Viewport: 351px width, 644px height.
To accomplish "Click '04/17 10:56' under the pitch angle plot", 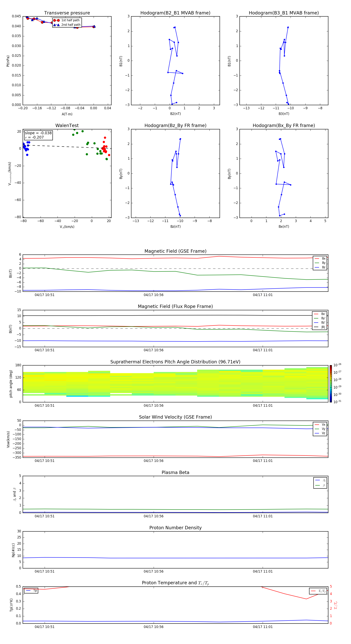I will point(153,406).
